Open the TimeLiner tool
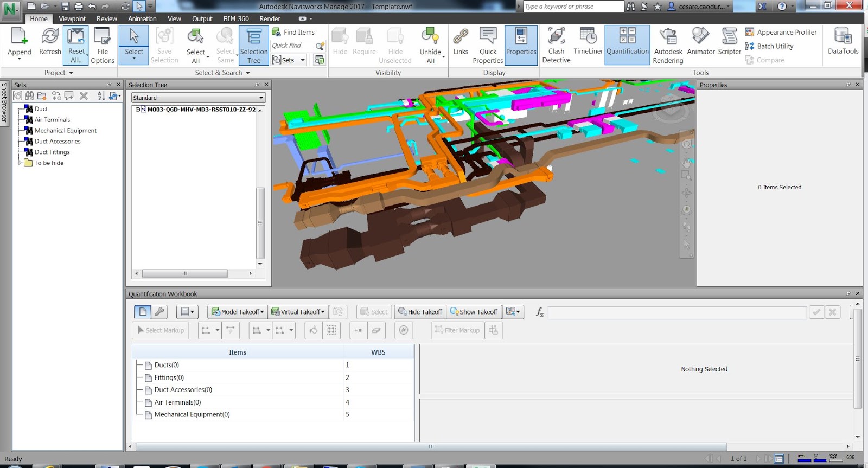Viewport: 868px width, 468px height. coord(588,41)
